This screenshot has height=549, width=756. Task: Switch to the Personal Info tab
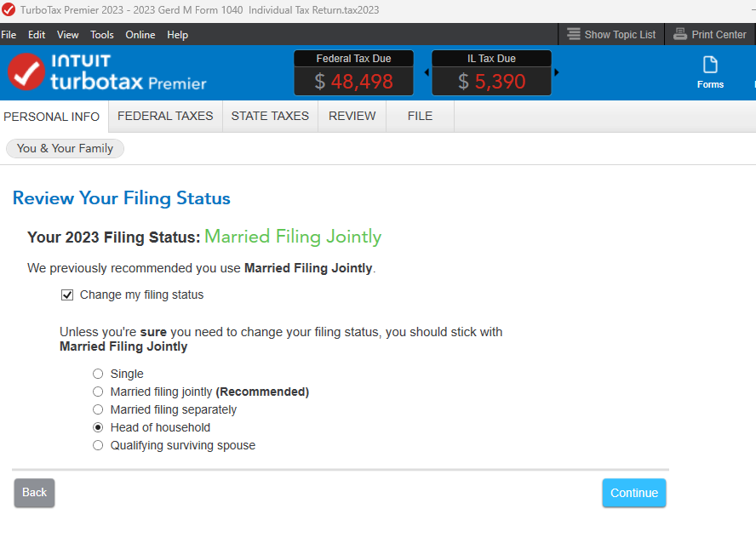(52, 116)
